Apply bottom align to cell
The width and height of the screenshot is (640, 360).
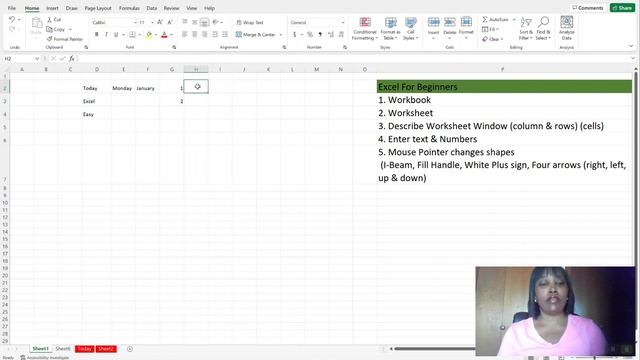click(204, 22)
